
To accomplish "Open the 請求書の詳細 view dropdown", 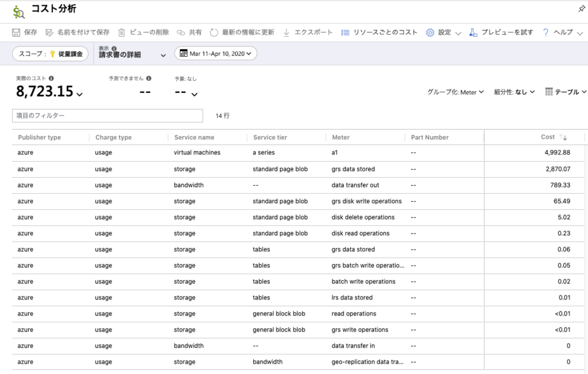I will pos(132,55).
